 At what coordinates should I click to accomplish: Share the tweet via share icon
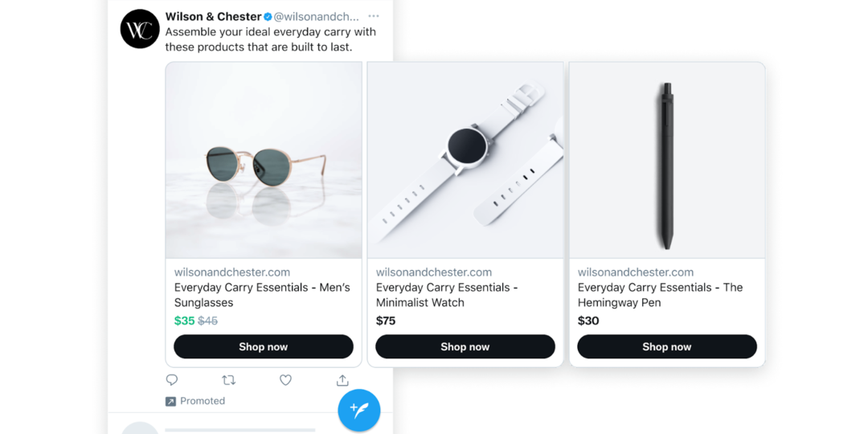pyautogui.click(x=342, y=380)
